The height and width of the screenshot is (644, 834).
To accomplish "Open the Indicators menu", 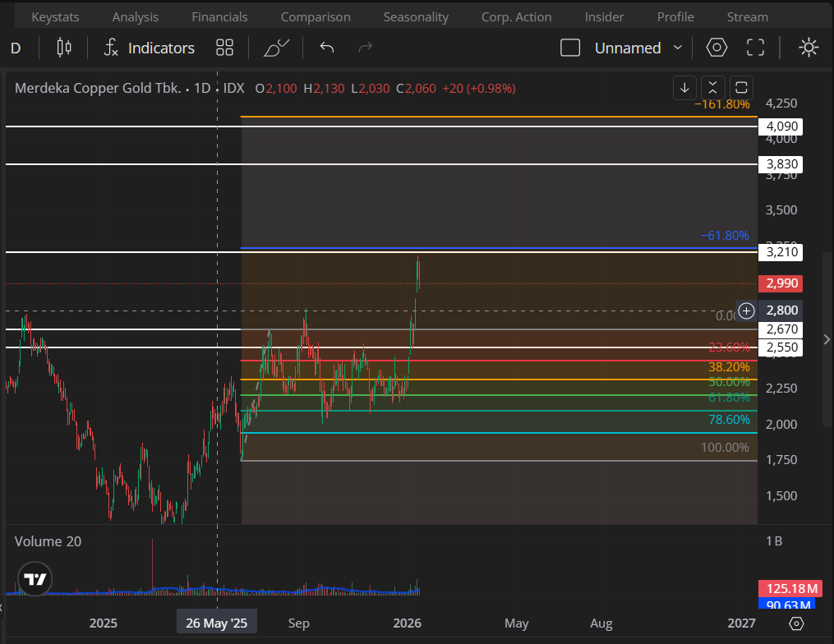I will click(x=149, y=48).
